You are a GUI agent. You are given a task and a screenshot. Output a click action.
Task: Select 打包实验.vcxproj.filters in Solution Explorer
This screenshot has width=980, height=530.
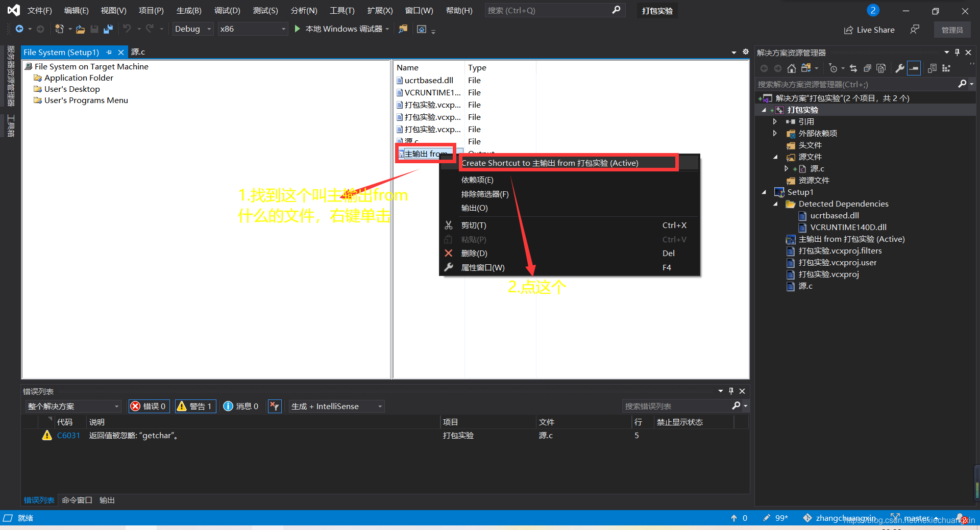tap(840, 251)
